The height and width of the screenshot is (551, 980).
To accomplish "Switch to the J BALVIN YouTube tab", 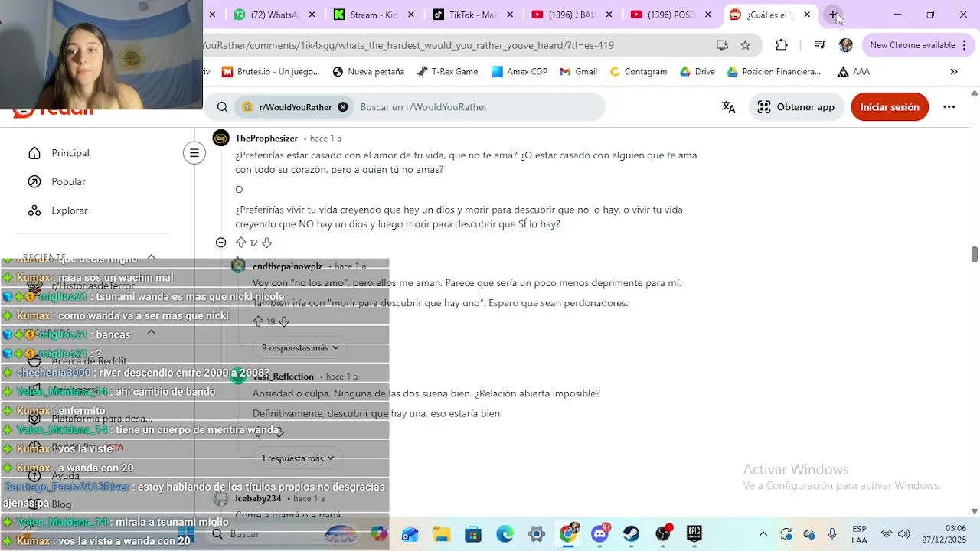I will point(571,15).
